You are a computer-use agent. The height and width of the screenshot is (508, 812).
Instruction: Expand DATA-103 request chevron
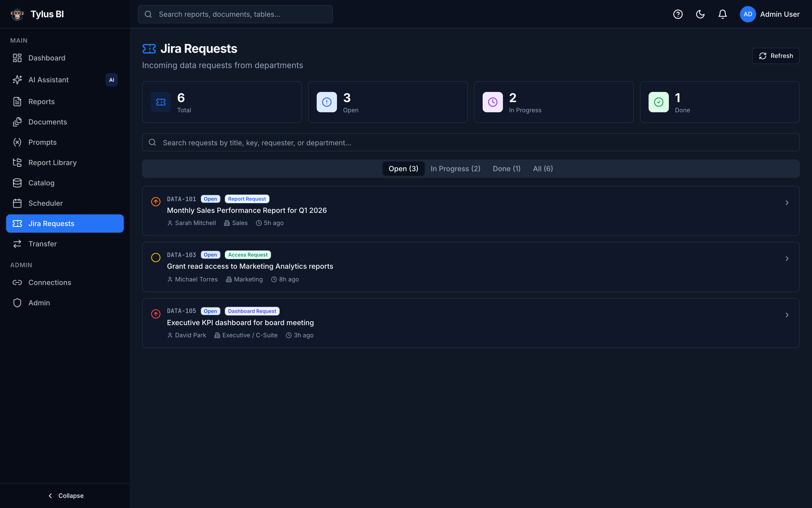tap(787, 259)
